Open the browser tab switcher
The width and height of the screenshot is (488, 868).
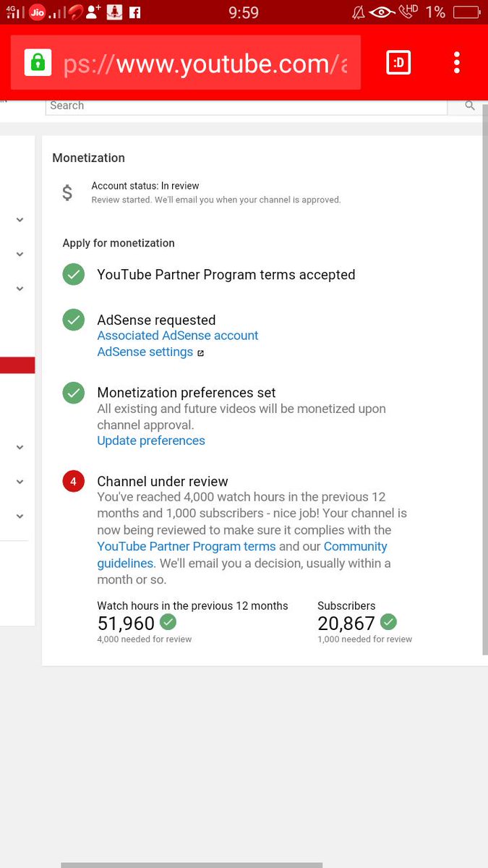398,63
